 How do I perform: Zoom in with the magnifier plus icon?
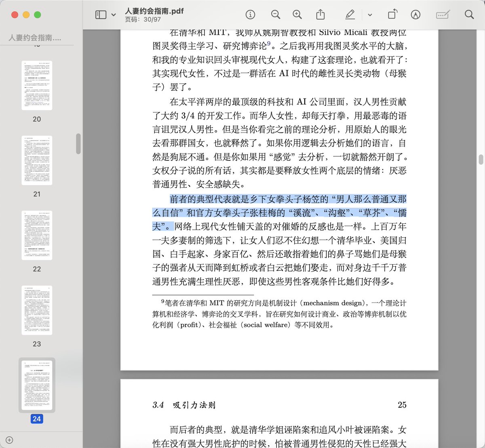(297, 14)
